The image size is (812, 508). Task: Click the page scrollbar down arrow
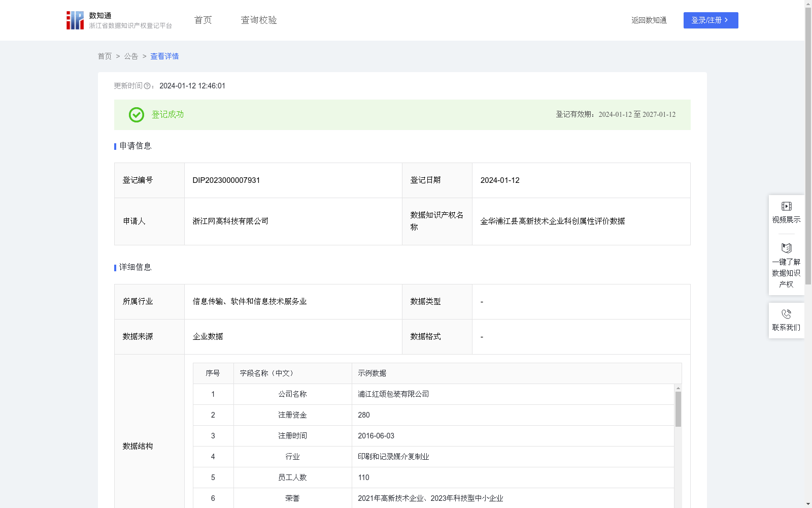[x=808, y=504]
